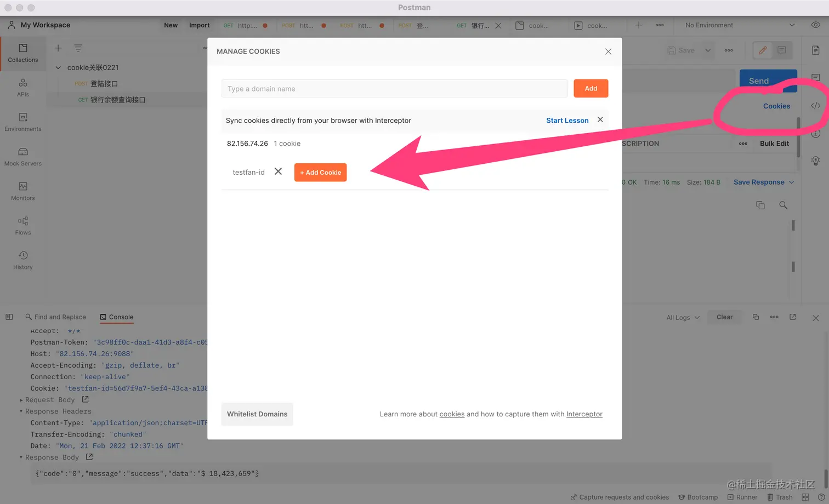This screenshot has height=504, width=829.
Task: Open console options ellipsis menu
Action: 774,317
